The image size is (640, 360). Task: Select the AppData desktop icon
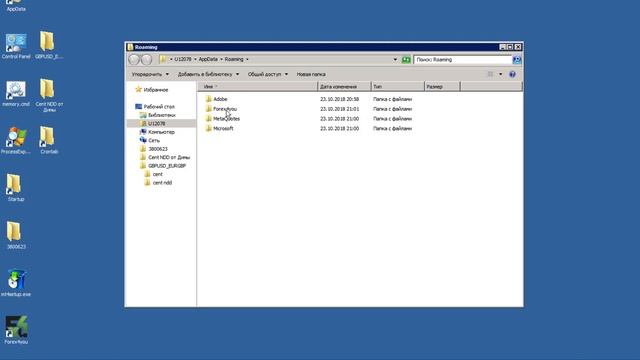[x=16, y=6]
